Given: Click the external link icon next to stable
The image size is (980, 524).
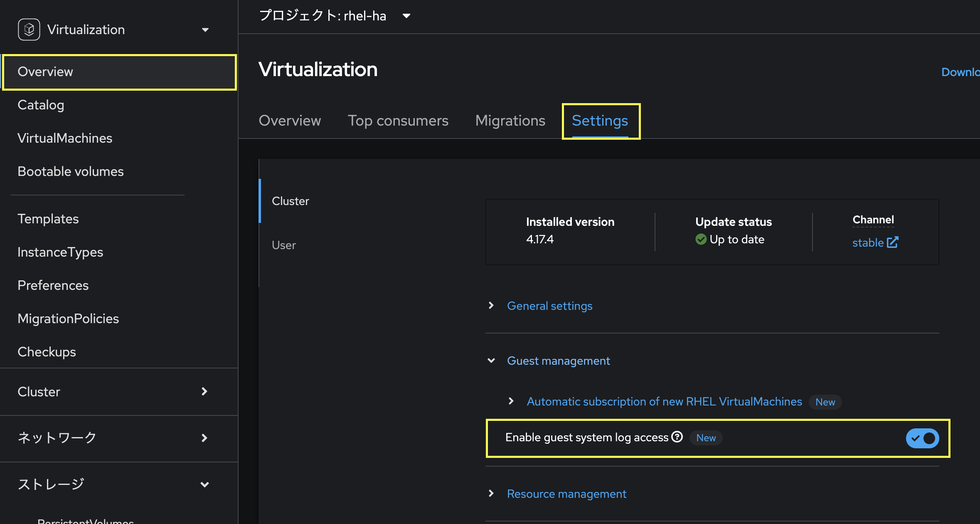Looking at the screenshot, I should coord(893,242).
